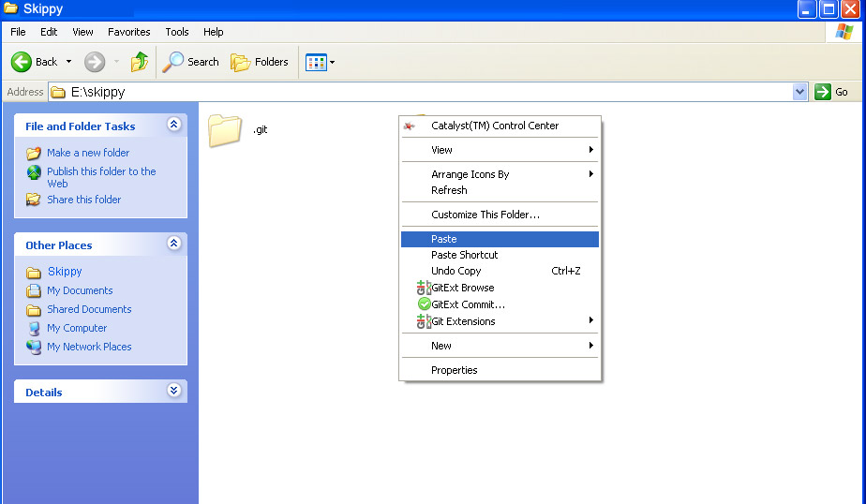The width and height of the screenshot is (866, 504).
Task: Click the green Back arrow icon
Action: click(x=22, y=62)
